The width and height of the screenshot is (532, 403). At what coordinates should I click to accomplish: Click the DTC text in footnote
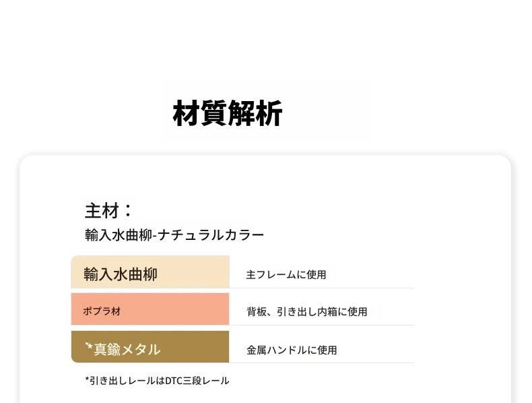[x=174, y=381]
